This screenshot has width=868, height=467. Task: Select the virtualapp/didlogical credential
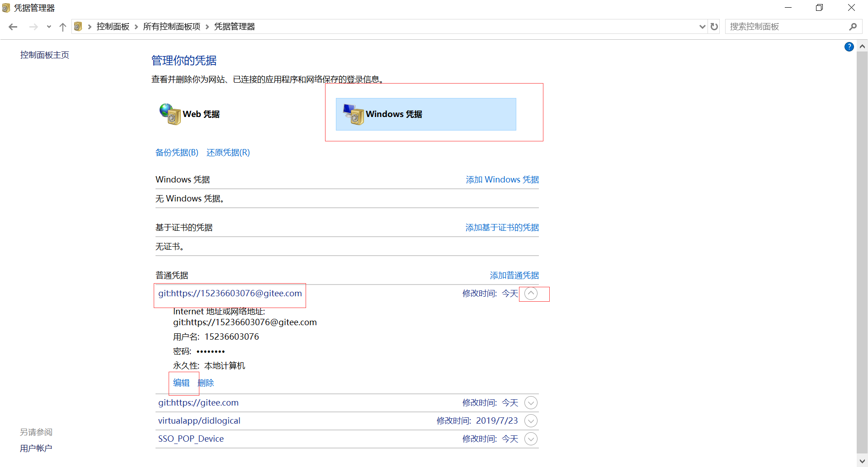tap(199, 421)
